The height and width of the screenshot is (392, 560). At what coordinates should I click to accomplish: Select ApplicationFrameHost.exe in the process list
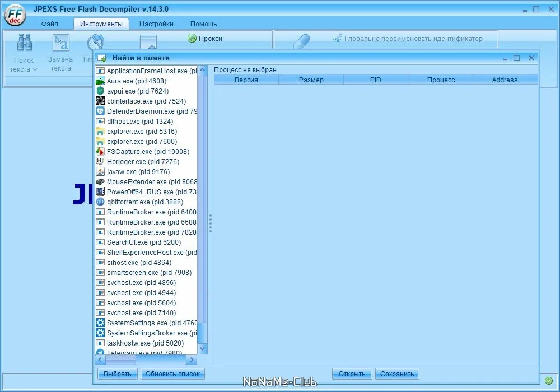pyautogui.click(x=146, y=71)
